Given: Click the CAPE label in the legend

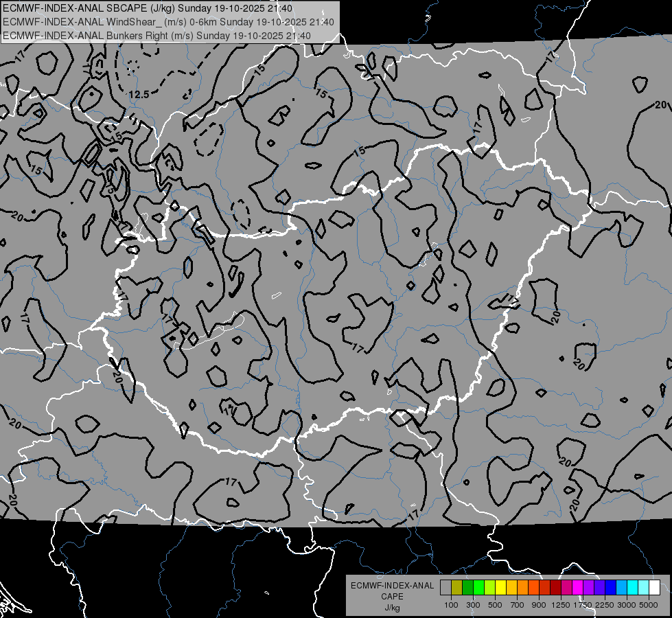Looking at the screenshot, I should point(392,597).
